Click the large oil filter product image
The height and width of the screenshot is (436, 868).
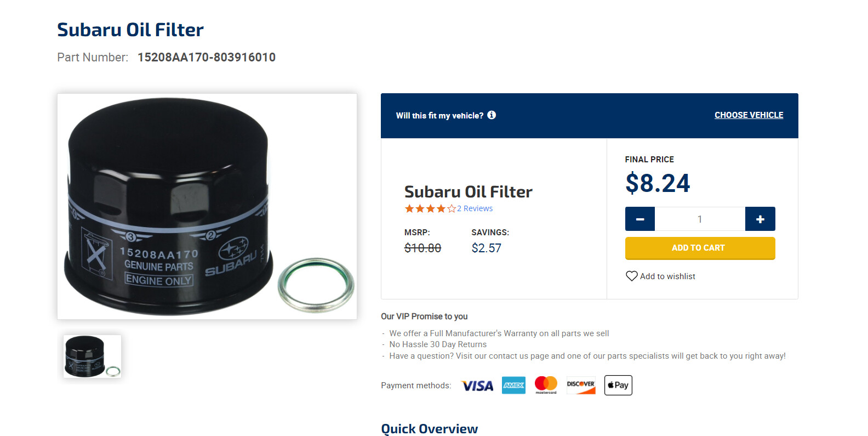tap(207, 206)
